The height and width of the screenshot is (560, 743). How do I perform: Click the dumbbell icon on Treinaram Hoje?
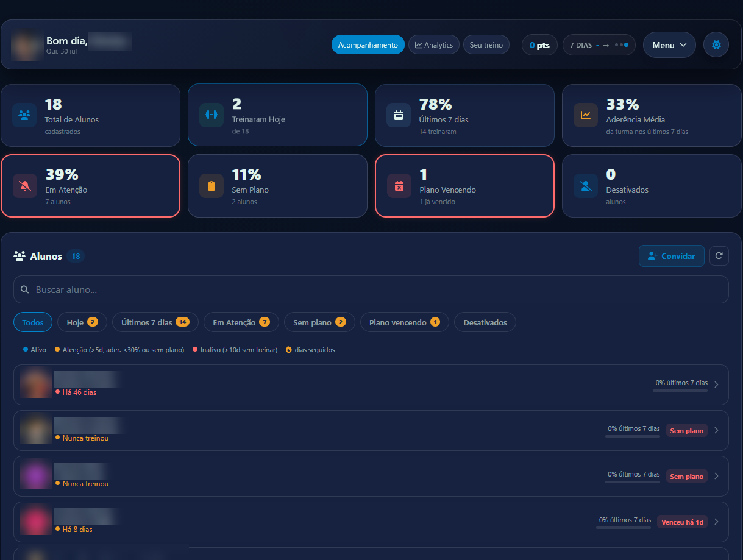[212, 115]
